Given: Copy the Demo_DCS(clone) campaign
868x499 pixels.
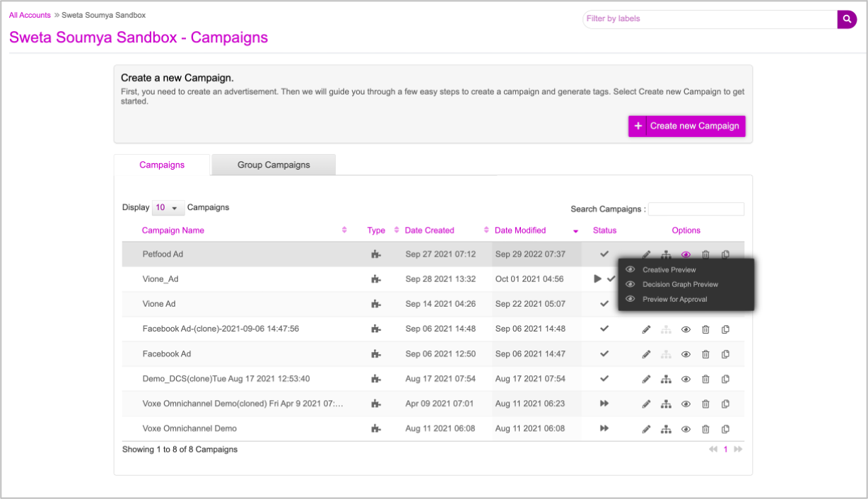Looking at the screenshot, I should coord(725,380).
